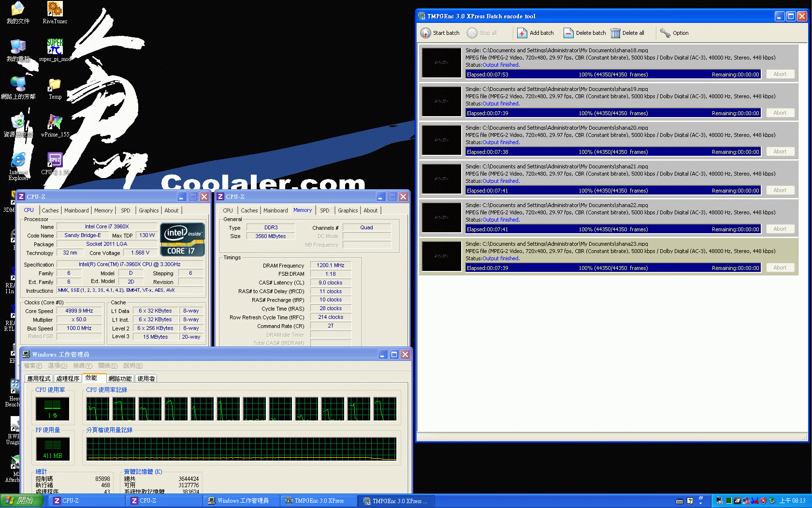Open 我的文件 desktop icon
This screenshot has height=508, width=812.
pos(18,13)
